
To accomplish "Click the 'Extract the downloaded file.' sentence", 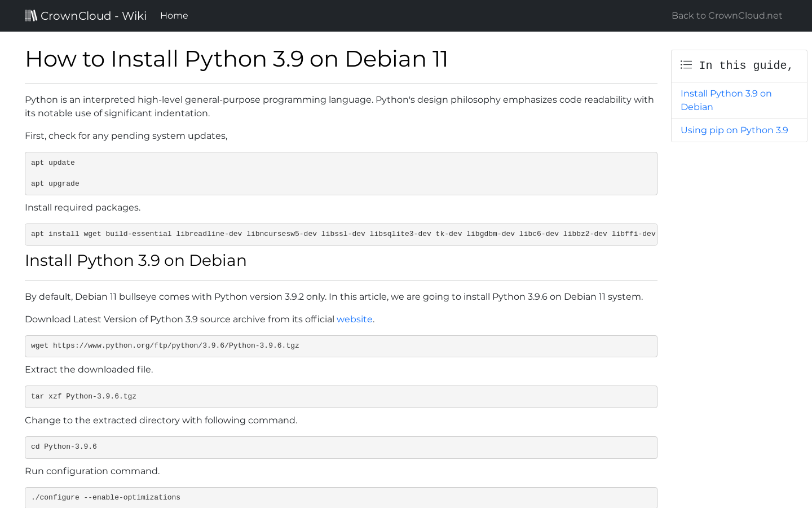I will [x=89, y=370].
